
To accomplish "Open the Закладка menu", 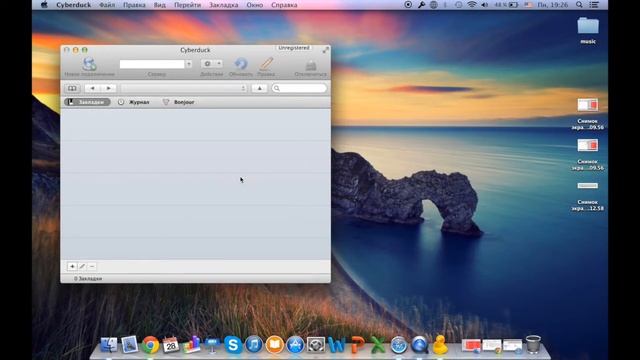I will [x=224, y=5].
